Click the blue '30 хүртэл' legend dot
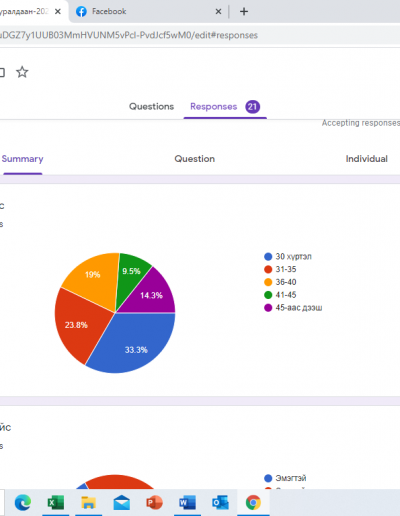 268,256
